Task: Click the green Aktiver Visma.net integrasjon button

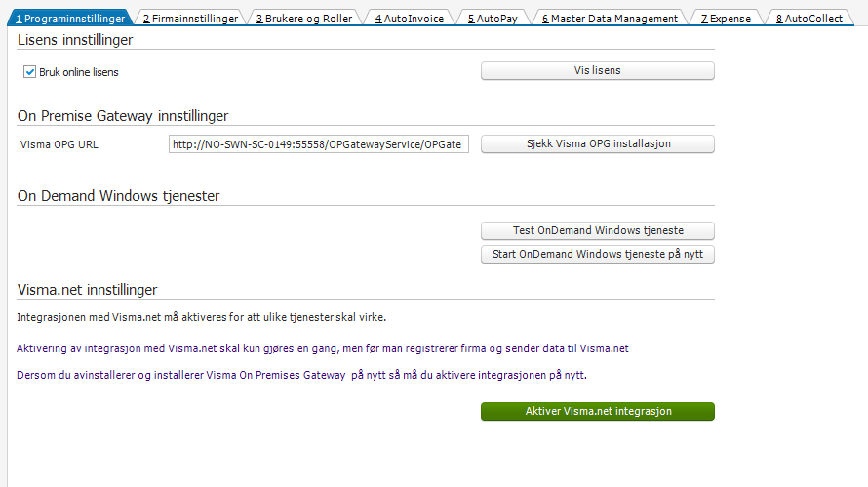Action: (x=597, y=411)
